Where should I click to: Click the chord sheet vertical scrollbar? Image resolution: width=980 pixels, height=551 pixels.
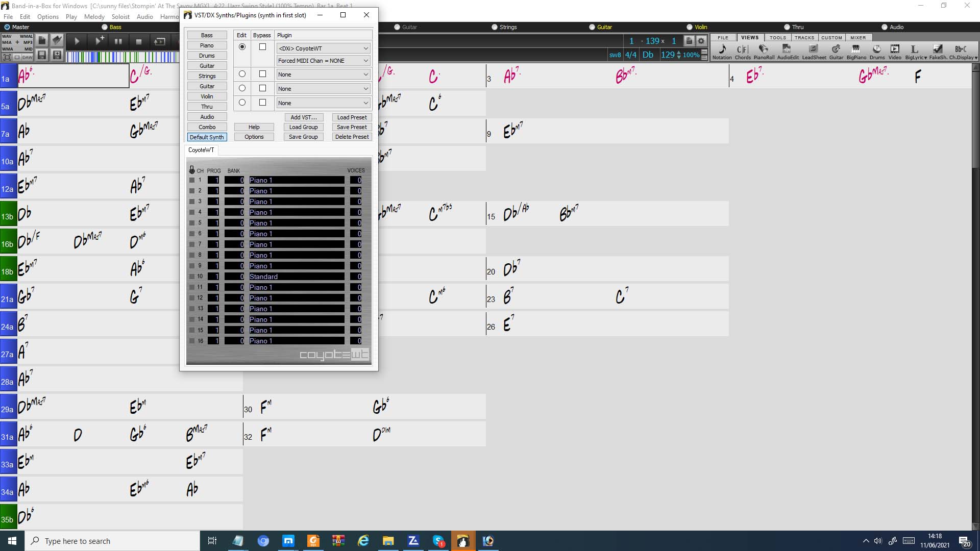(x=975, y=296)
